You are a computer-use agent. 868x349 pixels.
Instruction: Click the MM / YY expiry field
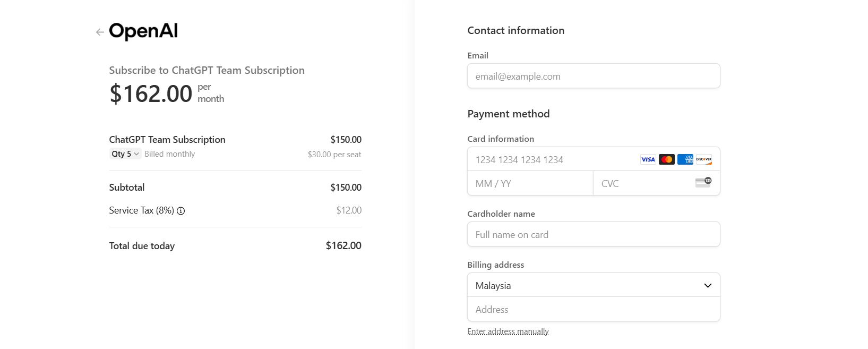point(530,183)
